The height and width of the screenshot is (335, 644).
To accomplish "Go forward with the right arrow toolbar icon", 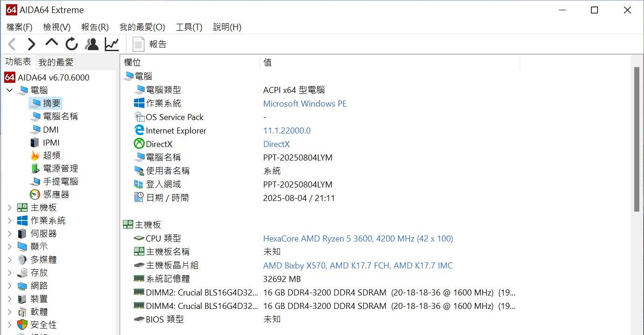I will click(x=31, y=44).
